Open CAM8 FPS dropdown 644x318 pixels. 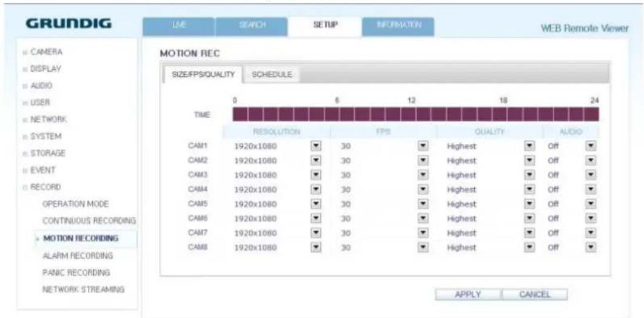tap(422, 248)
